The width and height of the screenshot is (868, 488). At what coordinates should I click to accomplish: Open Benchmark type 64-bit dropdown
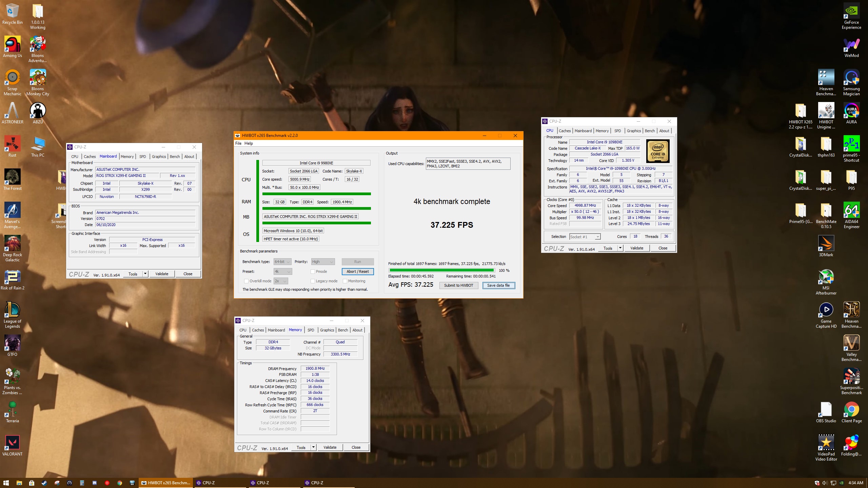point(282,262)
